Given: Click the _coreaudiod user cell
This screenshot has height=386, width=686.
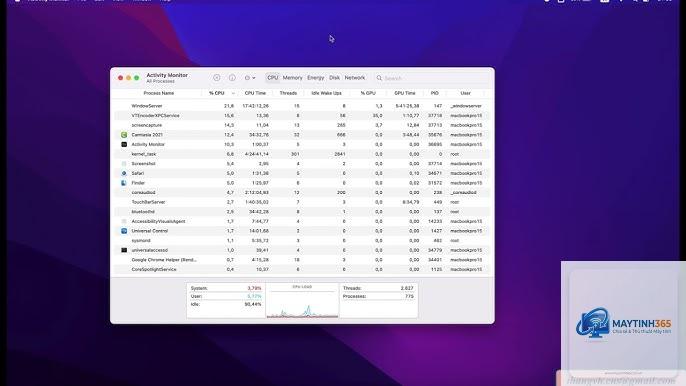Looking at the screenshot, I should (x=463, y=193).
